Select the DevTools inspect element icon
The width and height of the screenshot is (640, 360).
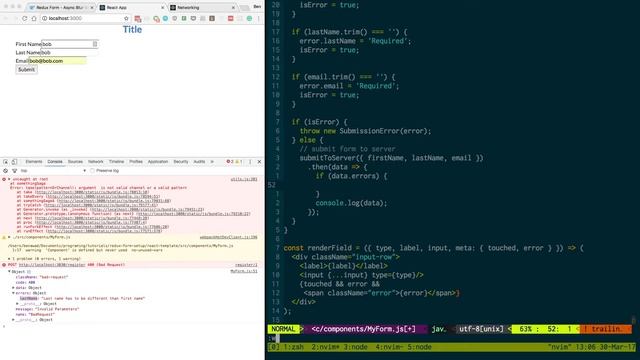[x=6, y=162]
